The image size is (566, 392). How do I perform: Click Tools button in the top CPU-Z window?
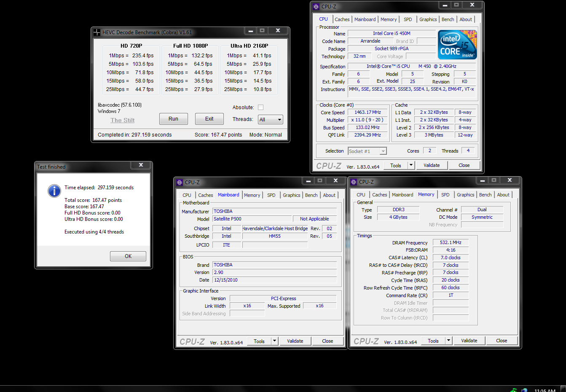pos(396,165)
